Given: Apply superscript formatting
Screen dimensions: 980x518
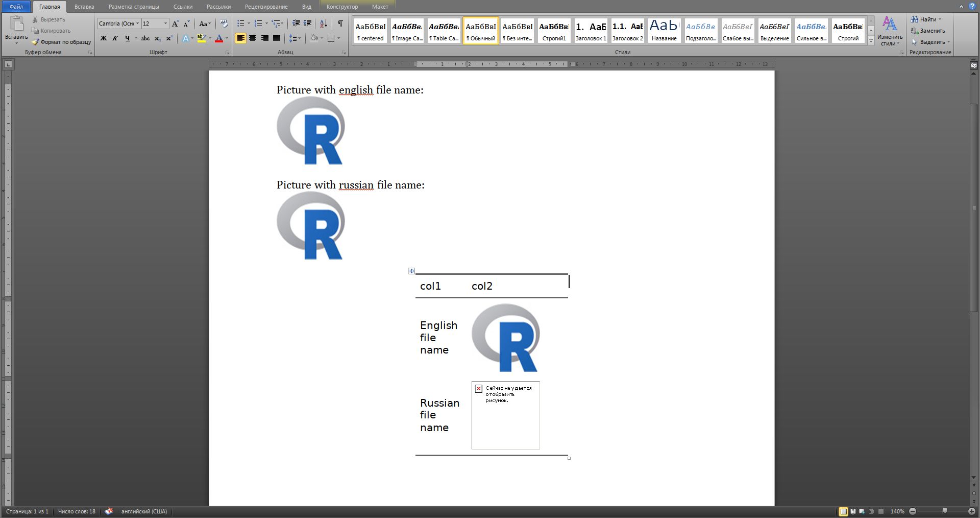Looking at the screenshot, I should [169, 38].
